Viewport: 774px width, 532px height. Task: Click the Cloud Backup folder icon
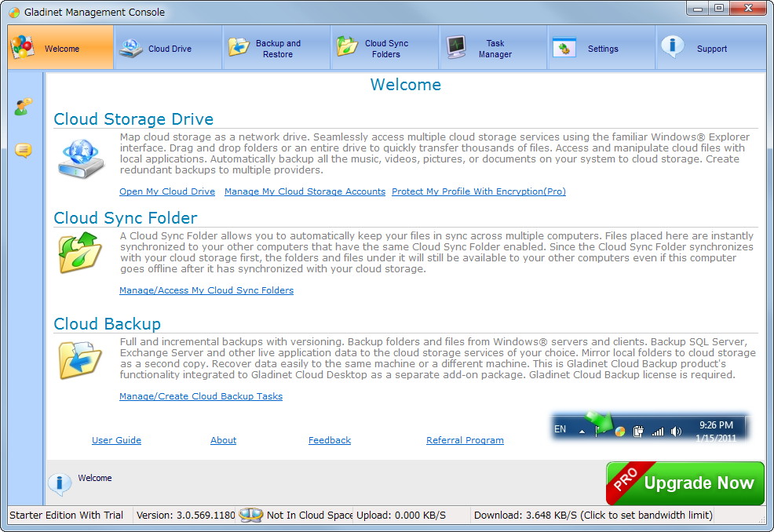(79, 359)
